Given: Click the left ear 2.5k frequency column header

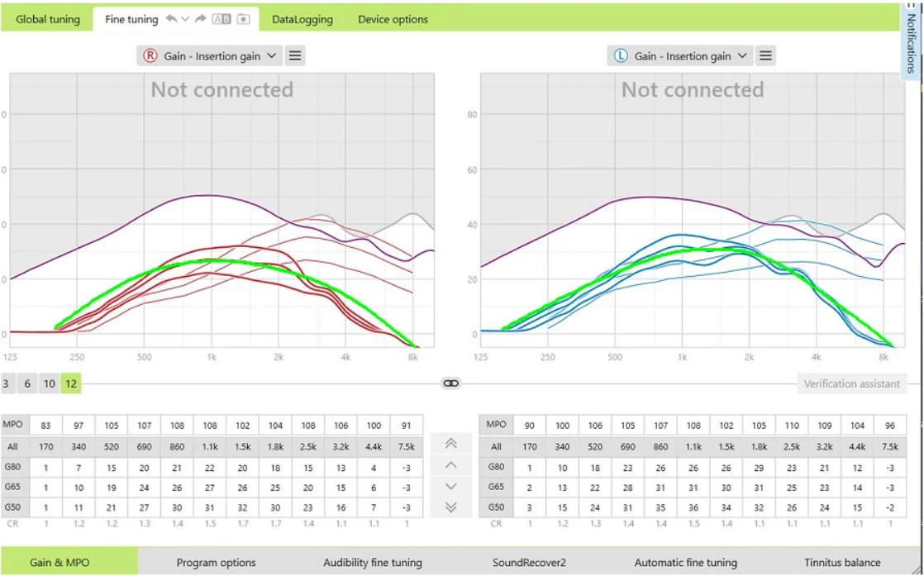Looking at the screenshot, I should point(792,447).
